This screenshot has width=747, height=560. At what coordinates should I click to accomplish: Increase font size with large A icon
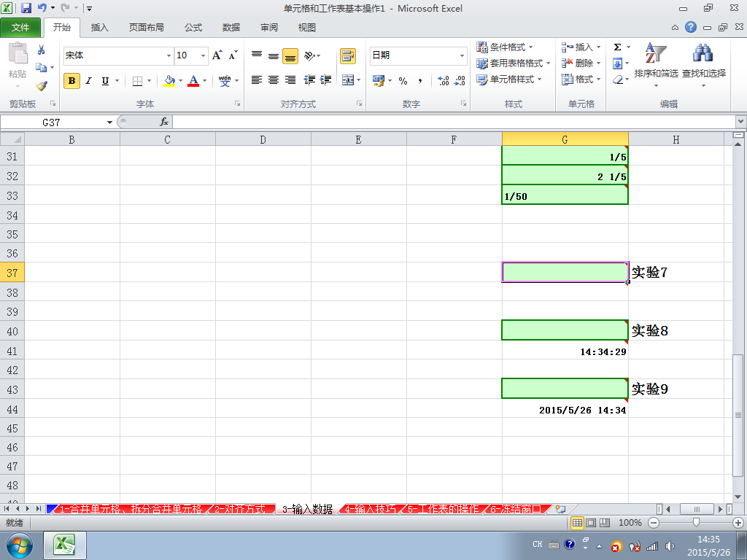(x=217, y=55)
